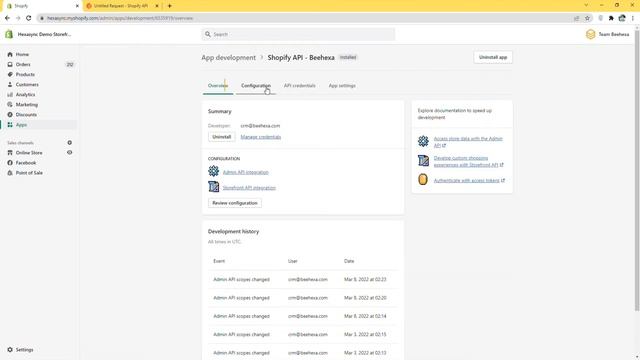Click the Uninstall app button
This screenshot has width=640, height=360.
[493, 57]
